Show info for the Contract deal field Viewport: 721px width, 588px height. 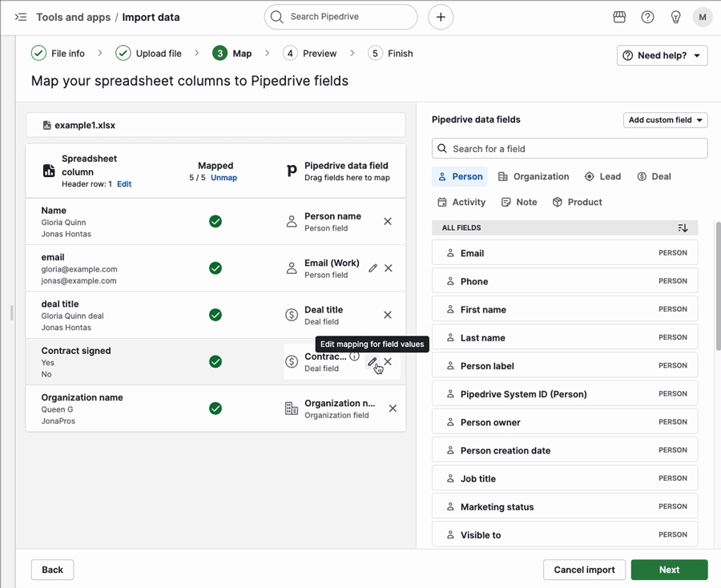click(x=354, y=356)
